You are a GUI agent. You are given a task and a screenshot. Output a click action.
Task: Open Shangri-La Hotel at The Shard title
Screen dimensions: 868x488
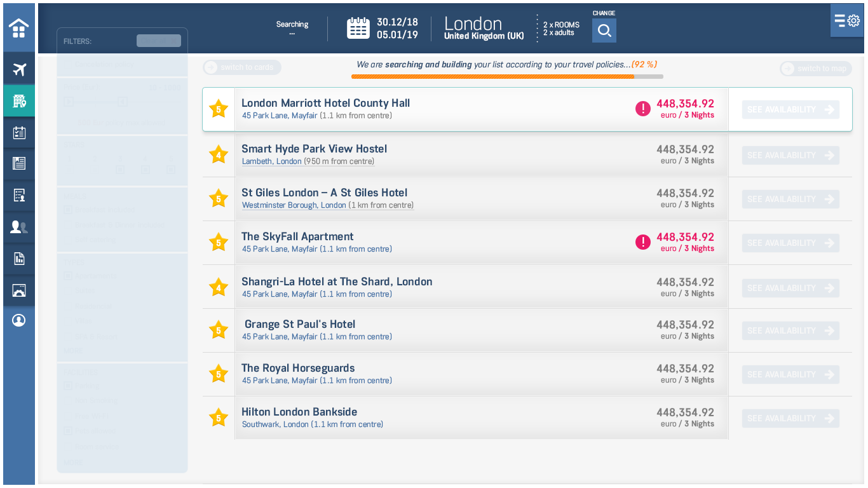[337, 281]
